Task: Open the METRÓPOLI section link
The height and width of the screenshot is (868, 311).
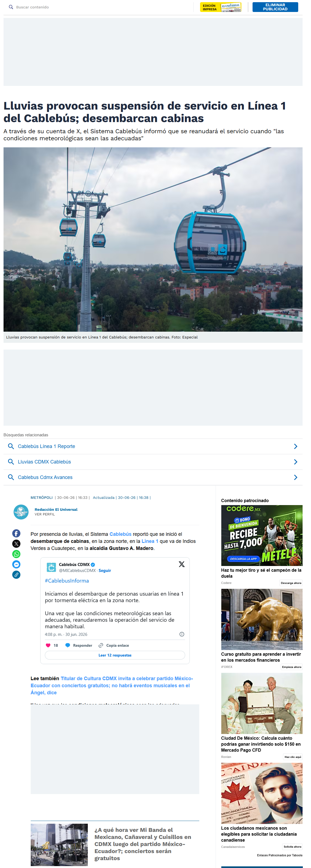Action: [41, 497]
